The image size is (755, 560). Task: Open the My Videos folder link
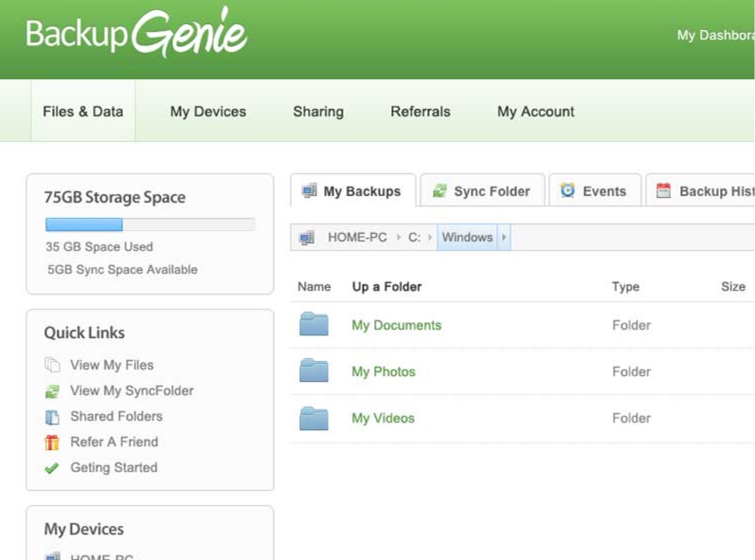(x=383, y=418)
